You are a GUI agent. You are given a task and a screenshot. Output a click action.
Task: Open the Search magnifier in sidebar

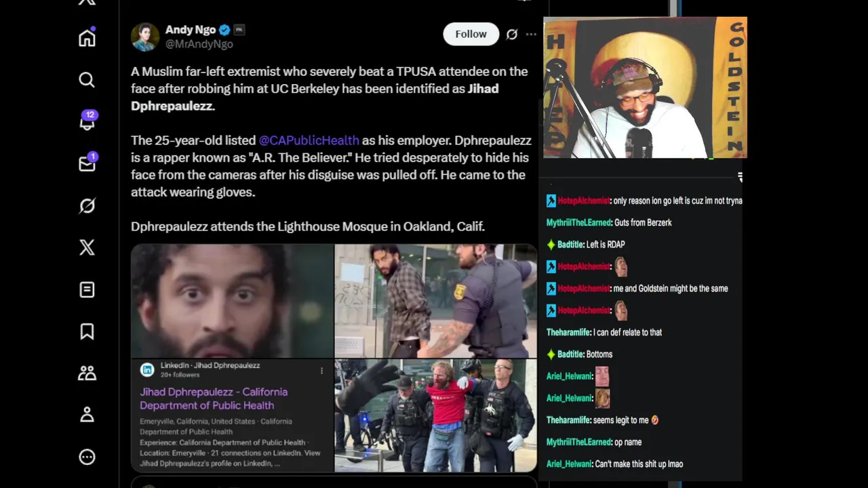coord(87,80)
